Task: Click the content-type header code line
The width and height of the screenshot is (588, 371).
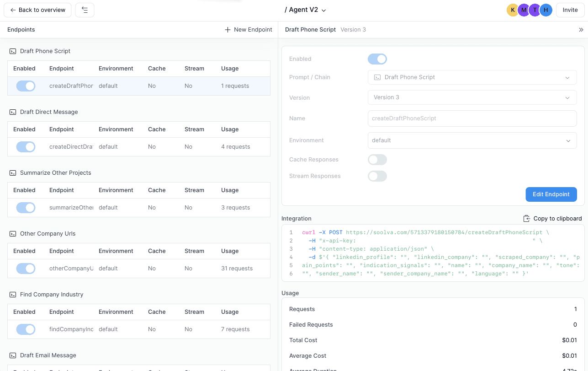Action: tap(371, 249)
